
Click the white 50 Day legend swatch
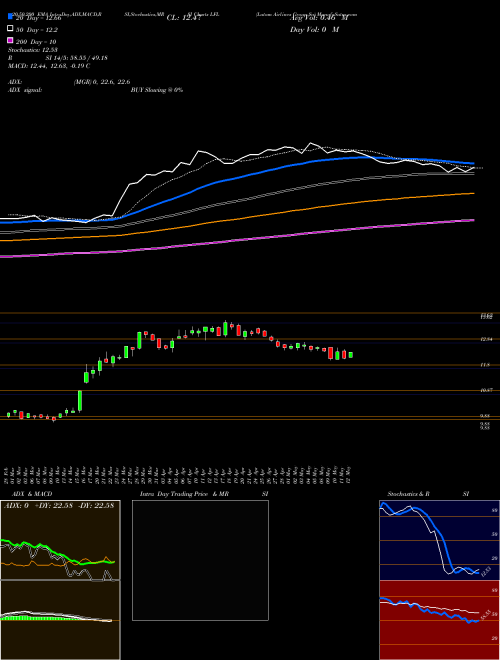10,29
